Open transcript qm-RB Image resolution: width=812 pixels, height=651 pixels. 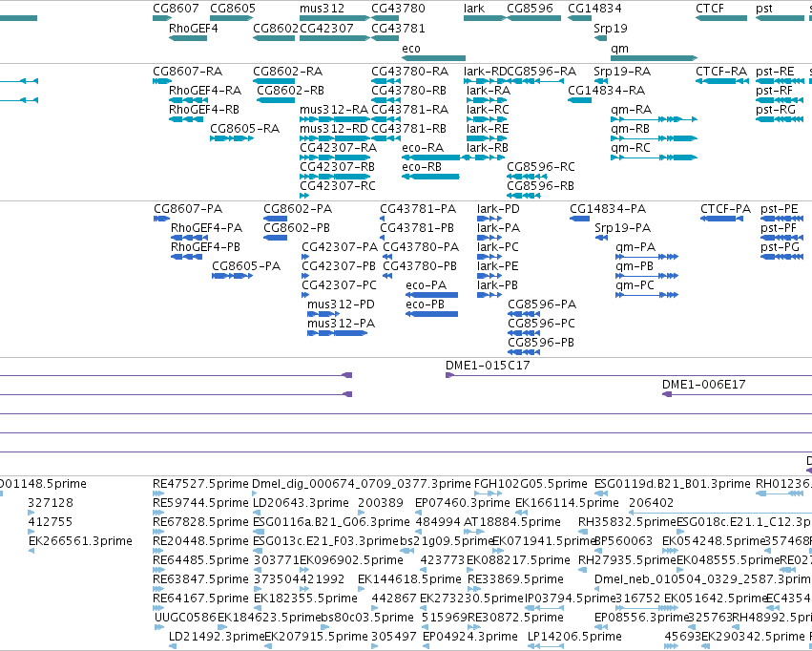click(x=631, y=129)
